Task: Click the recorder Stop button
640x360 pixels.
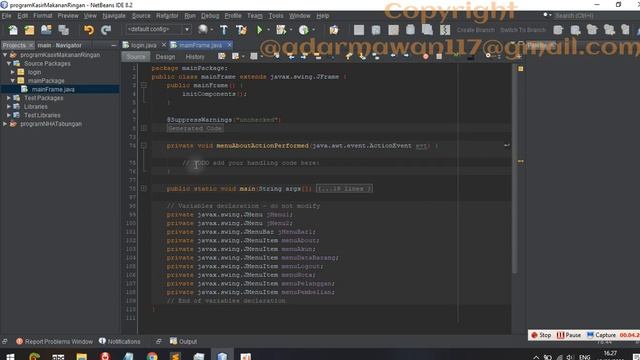Action: pos(541,335)
